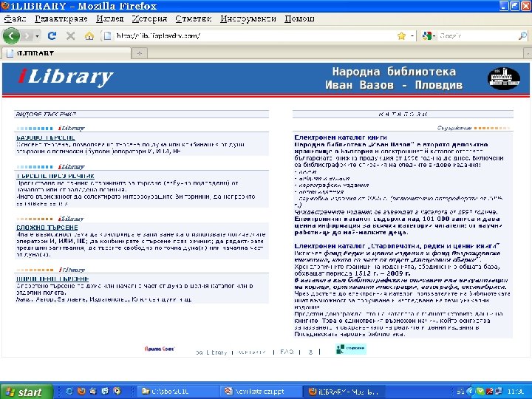Open the fourth search type link (last one)
The image size is (532, 399).
(52, 279)
